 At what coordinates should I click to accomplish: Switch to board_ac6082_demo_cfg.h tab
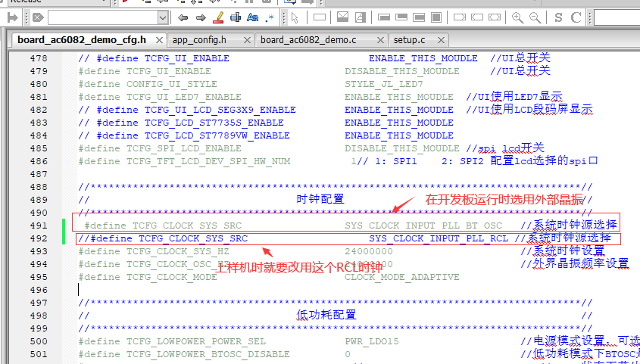pos(82,40)
